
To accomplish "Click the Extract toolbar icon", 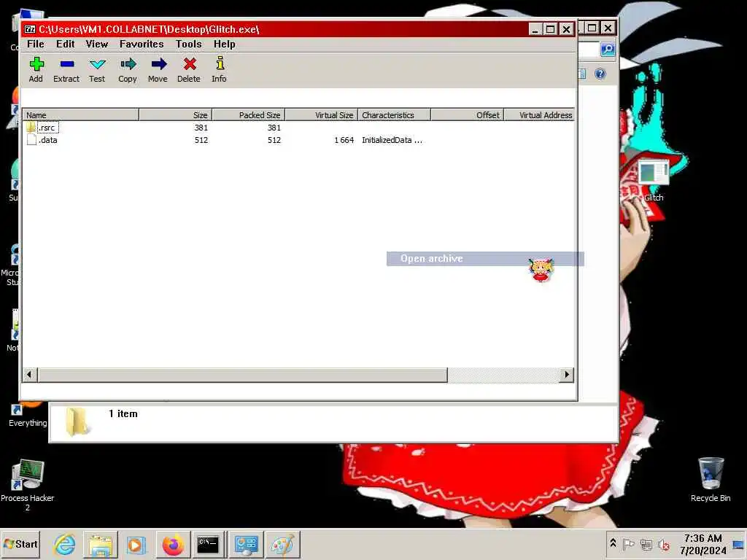I will pos(66,69).
